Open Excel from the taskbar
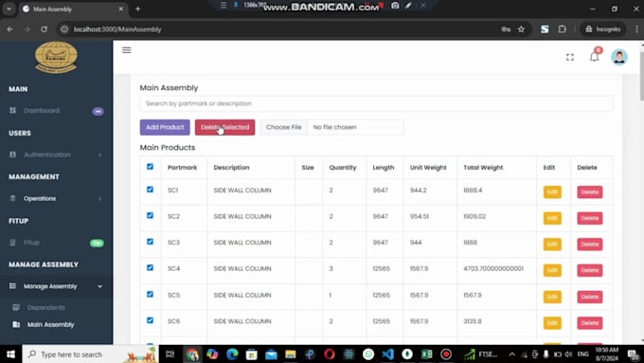Screen dimensions: 644x363 point(427,354)
